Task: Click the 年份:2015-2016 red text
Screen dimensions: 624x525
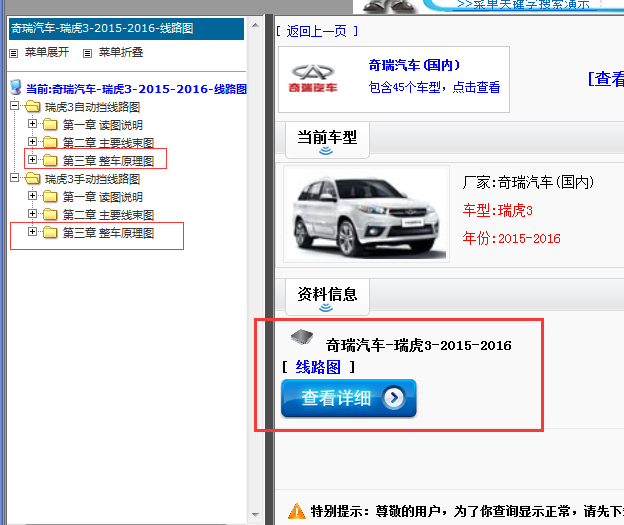Action: click(x=511, y=238)
